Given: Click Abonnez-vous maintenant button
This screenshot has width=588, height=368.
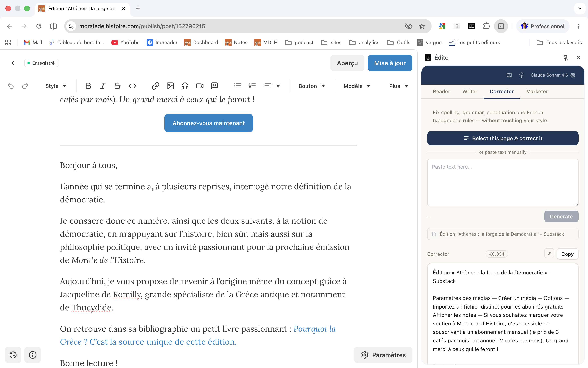Looking at the screenshot, I should (x=208, y=123).
